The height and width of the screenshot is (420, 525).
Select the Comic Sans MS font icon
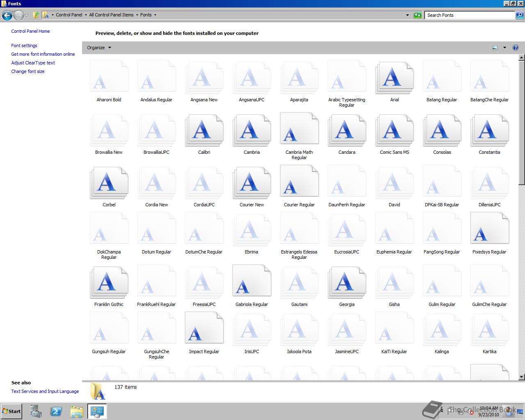point(394,130)
